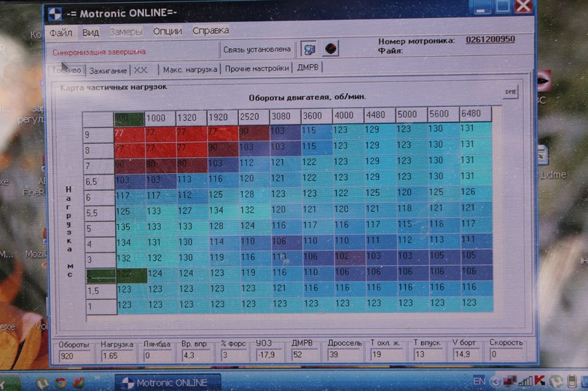Click the red Синхронизация завершена status text
Image resolution: width=588 pixels, height=391 pixels.
100,52
